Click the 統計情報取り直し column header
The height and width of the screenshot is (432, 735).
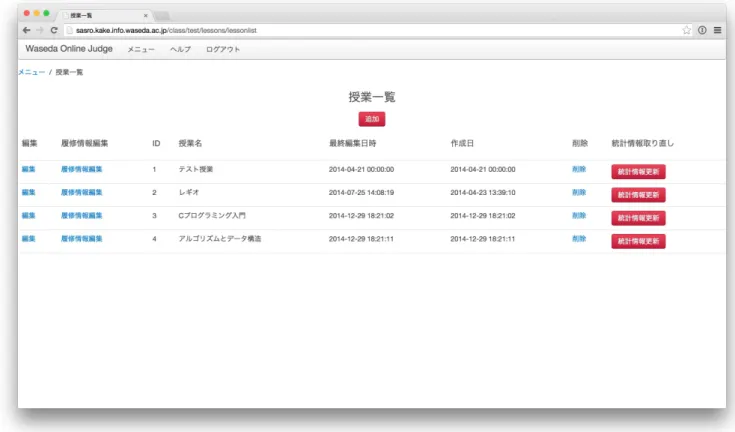click(643, 143)
